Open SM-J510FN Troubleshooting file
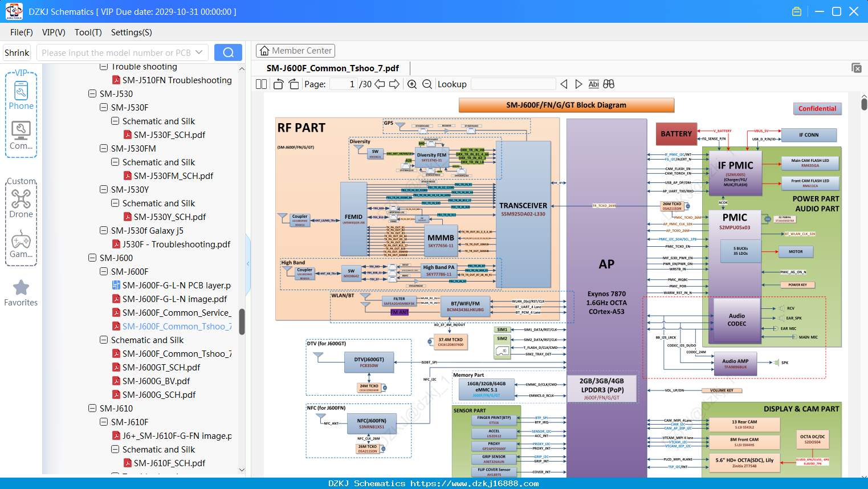 click(x=177, y=80)
